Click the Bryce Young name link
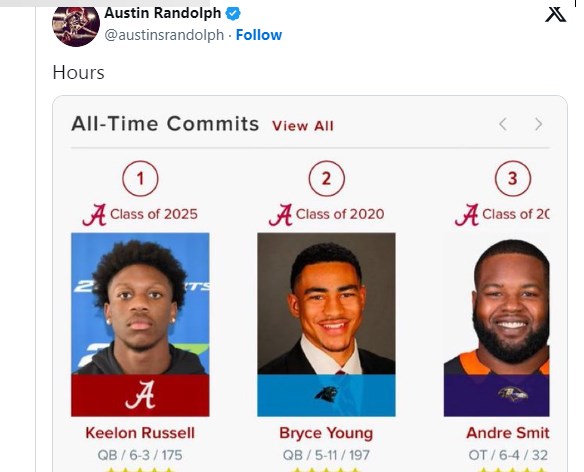The image size is (584, 472). click(x=326, y=433)
